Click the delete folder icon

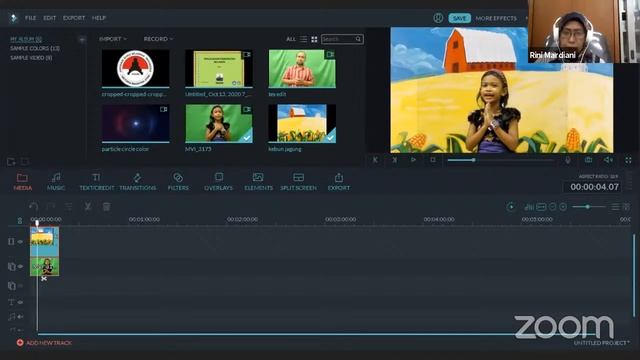pyautogui.click(x=25, y=162)
